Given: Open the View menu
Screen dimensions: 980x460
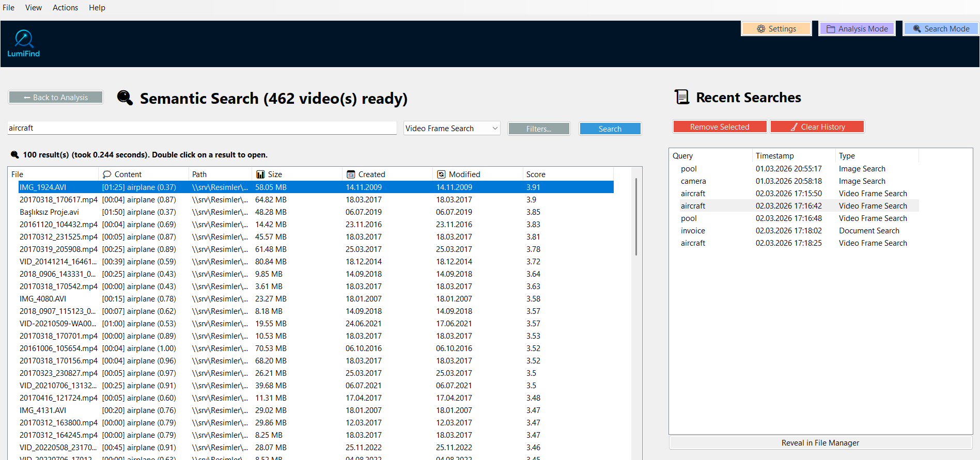Looking at the screenshot, I should (34, 8).
